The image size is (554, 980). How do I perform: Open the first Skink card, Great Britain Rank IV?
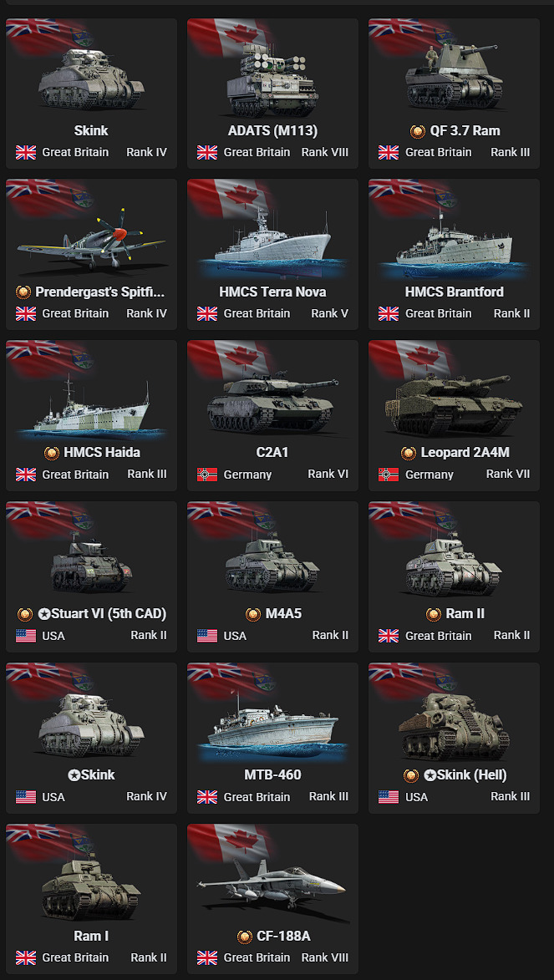point(91,94)
